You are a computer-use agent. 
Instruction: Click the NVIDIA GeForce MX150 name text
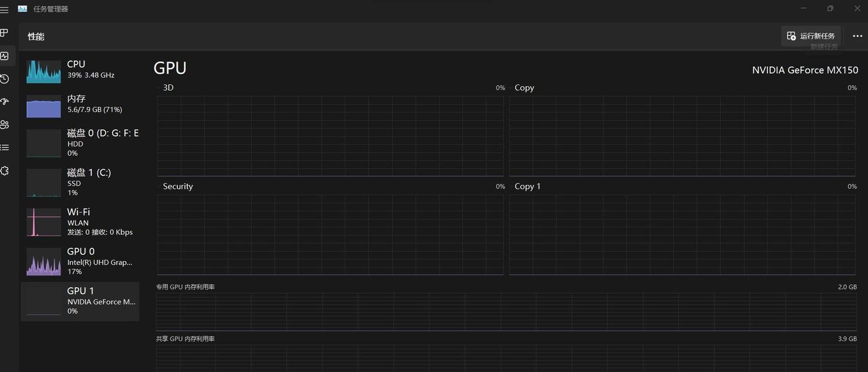click(x=805, y=70)
